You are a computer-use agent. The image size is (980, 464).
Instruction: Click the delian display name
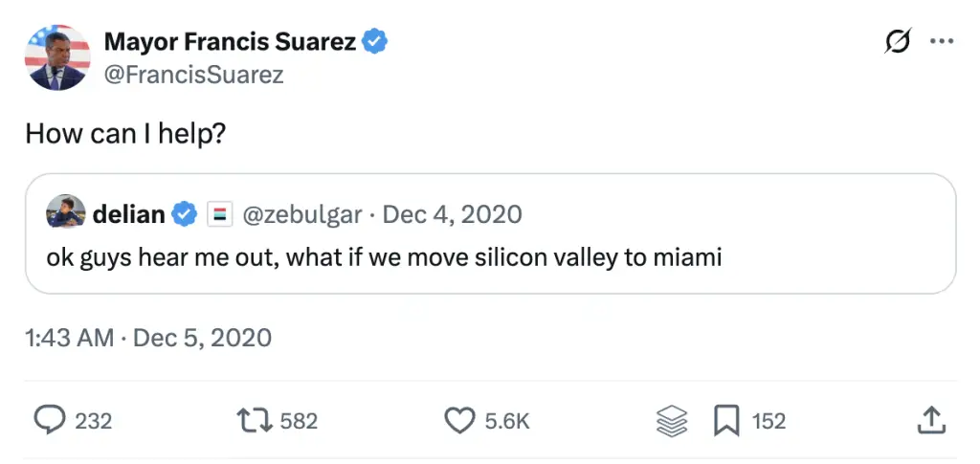pyautogui.click(x=129, y=214)
